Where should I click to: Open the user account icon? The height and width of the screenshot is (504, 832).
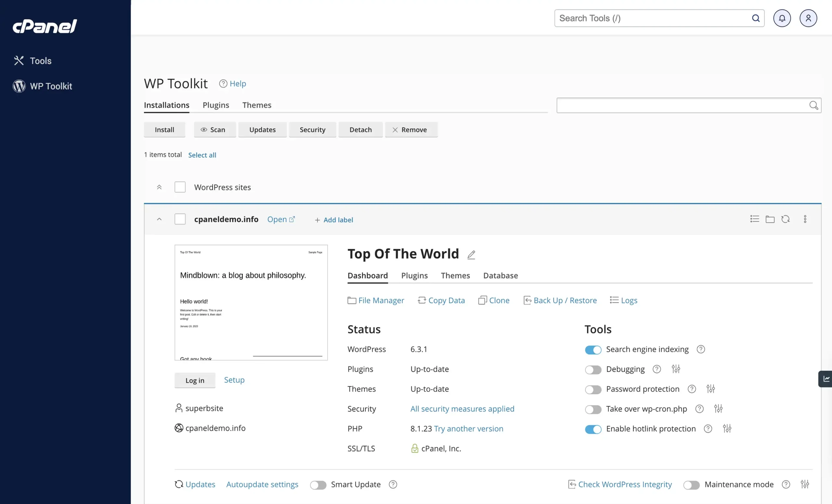tap(808, 18)
